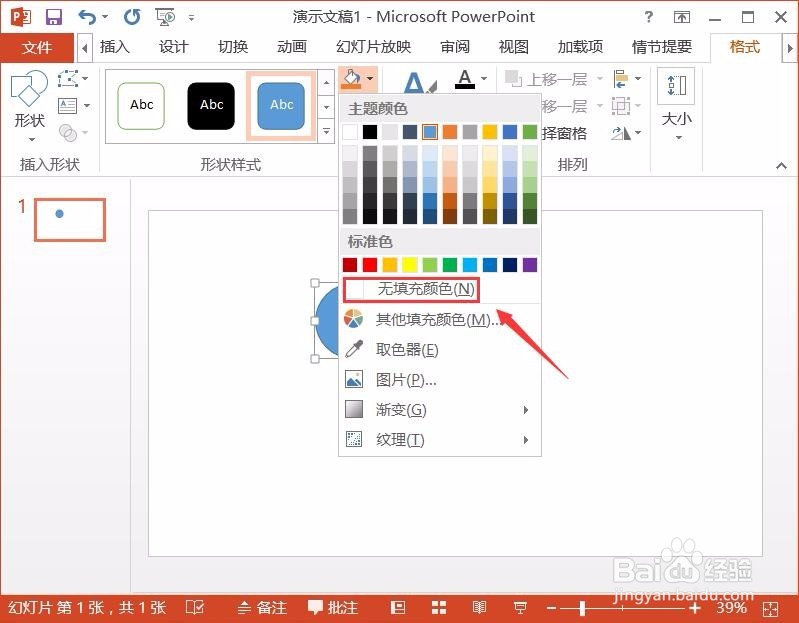Pick black theme color swatch
799x623 pixels.
pyautogui.click(x=370, y=132)
